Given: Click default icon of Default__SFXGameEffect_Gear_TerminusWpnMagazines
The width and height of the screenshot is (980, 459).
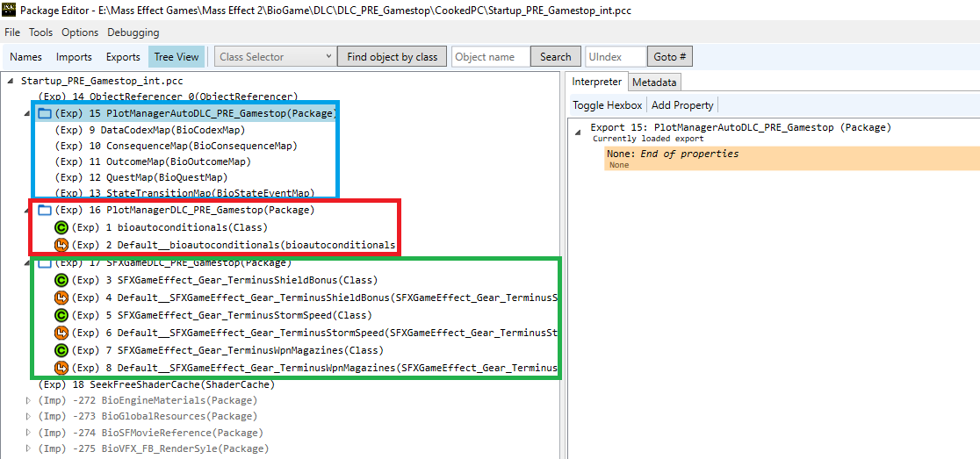Looking at the screenshot, I should (x=61, y=368).
